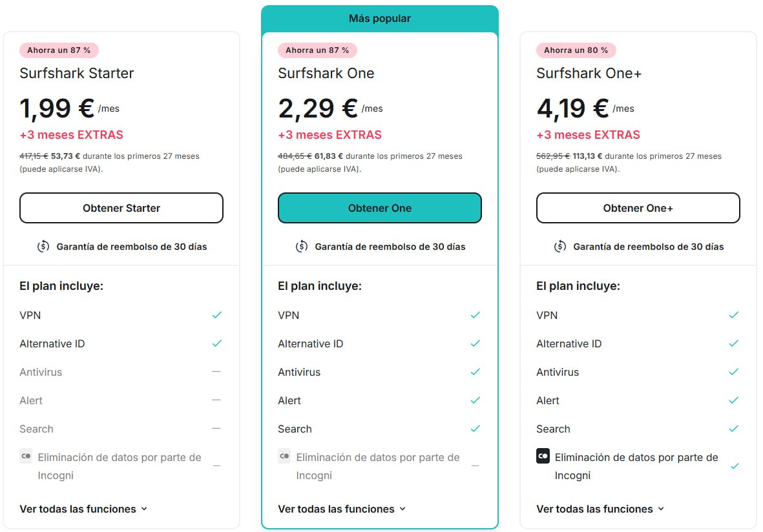This screenshot has height=532, width=763.
Task: Expand Ver todas las funciones for Starter
Action: 83,509
